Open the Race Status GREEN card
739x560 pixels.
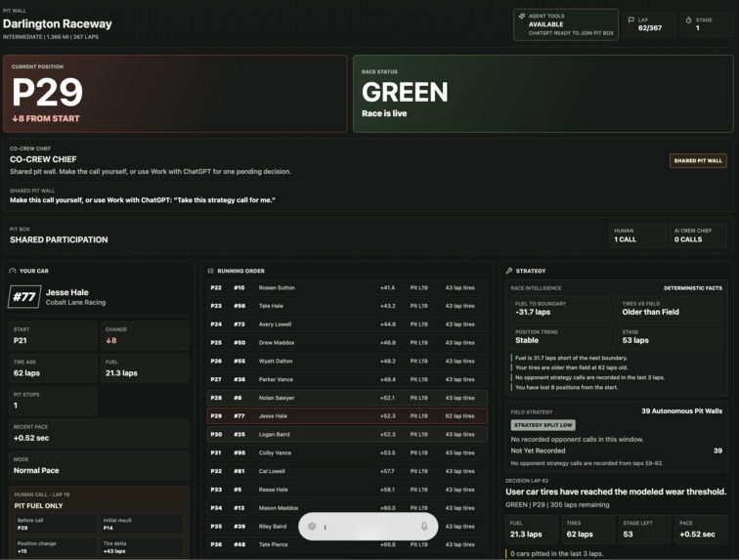tap(543, 94)
